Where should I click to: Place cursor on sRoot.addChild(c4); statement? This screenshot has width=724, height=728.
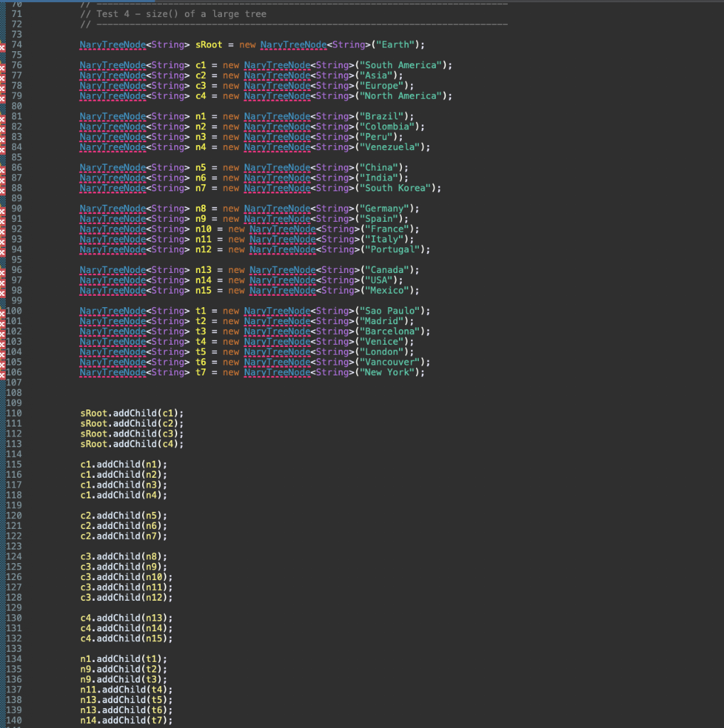(x=132, y=444)
